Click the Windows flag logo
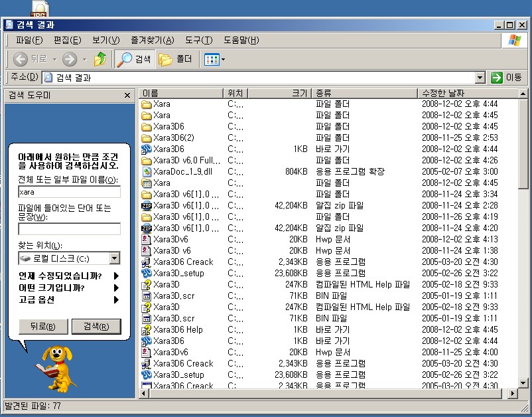The width and height of the screenshot is (532, 417). pos(515,41)
